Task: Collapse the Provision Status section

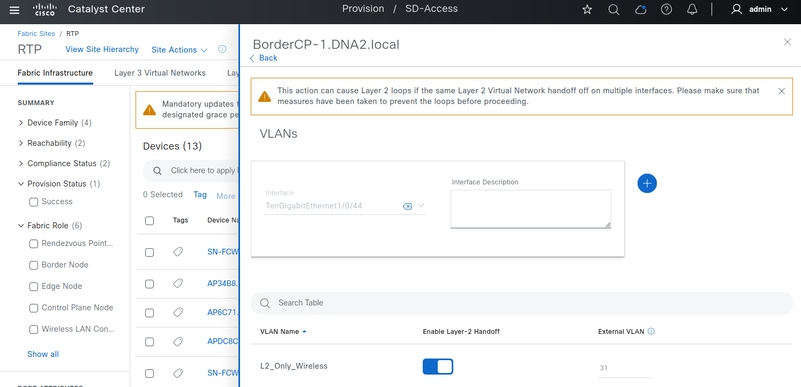Action: (21, 183)
